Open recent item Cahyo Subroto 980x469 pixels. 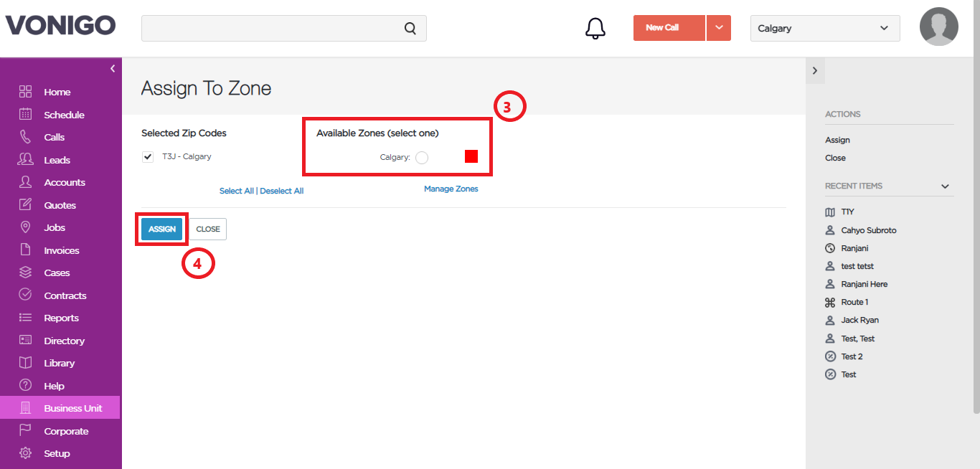pyautogui.click(x=869, y=230)
